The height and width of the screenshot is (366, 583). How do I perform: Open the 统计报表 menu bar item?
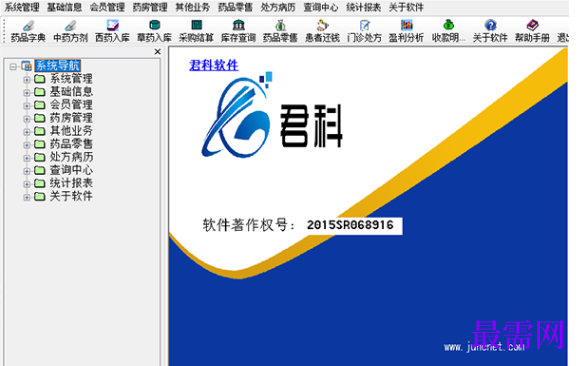[x=364, y=7]
